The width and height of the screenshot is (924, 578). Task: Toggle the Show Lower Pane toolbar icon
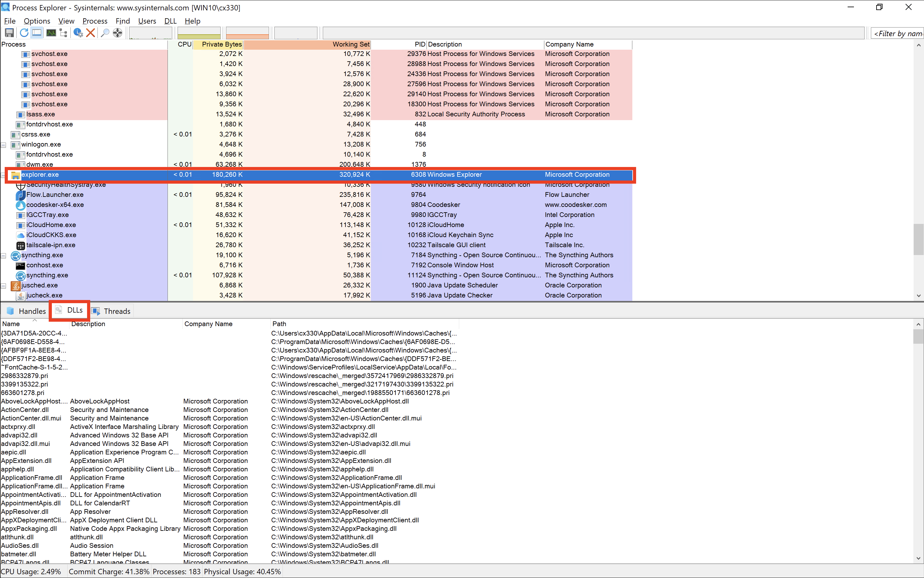pos(37,33)
